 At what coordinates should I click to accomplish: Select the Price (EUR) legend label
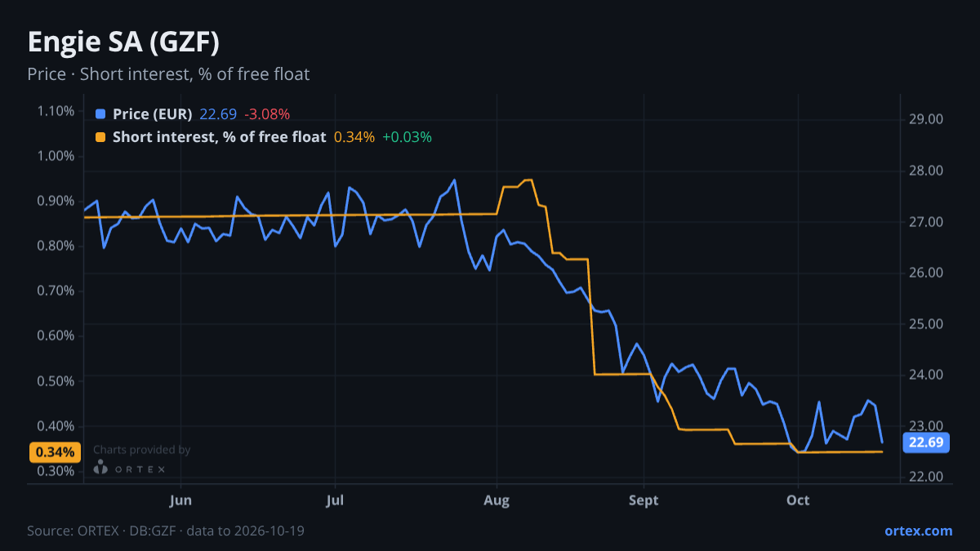[x=153, y=113]
